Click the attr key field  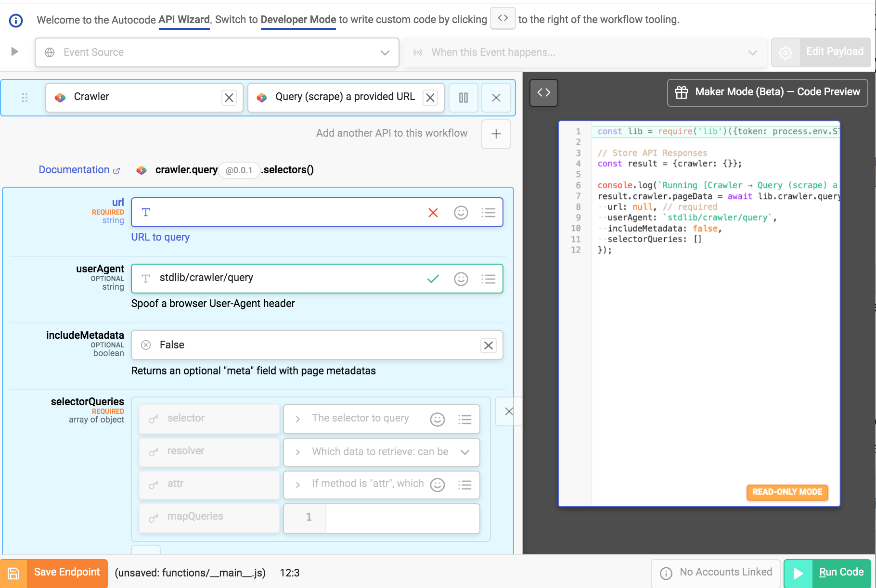209,484
